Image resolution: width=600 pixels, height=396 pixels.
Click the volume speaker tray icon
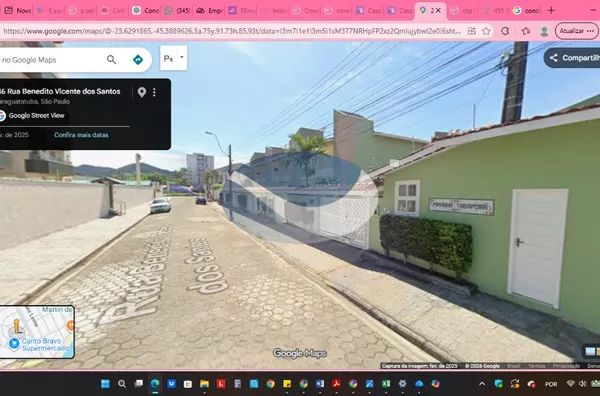point(582,384)
